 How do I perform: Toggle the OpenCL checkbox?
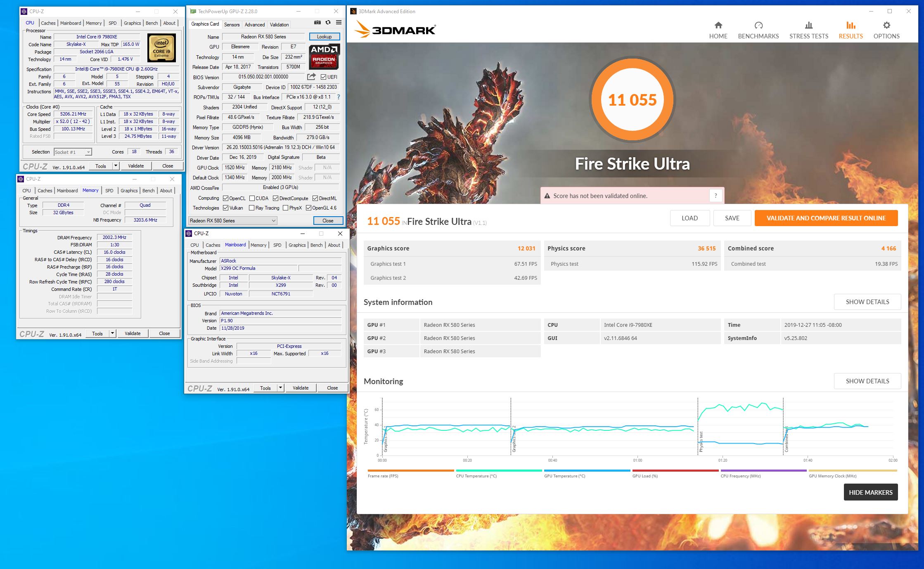[x=225, y=198]
